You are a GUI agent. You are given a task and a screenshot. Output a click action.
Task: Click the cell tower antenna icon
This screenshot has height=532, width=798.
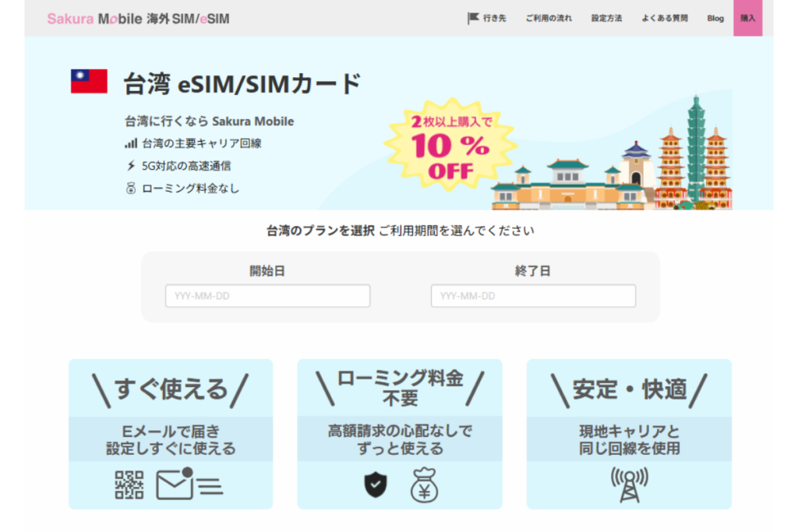coord(630,484)
